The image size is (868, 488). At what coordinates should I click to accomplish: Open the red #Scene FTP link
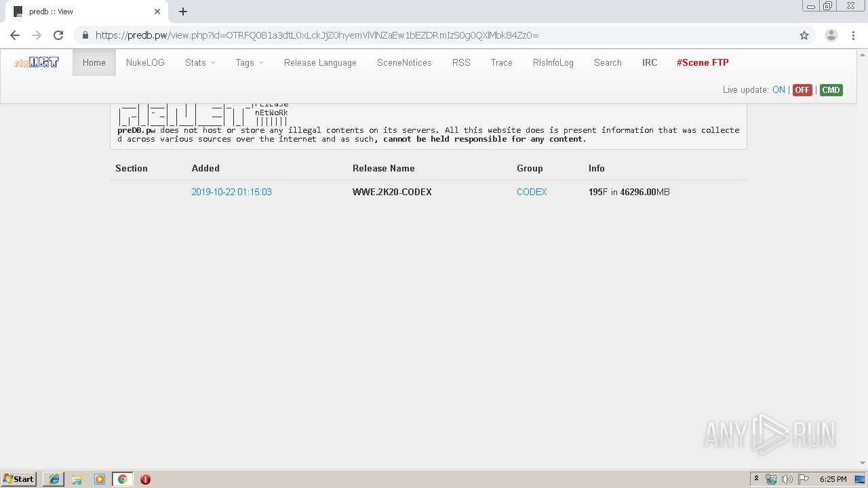[703, 62]
